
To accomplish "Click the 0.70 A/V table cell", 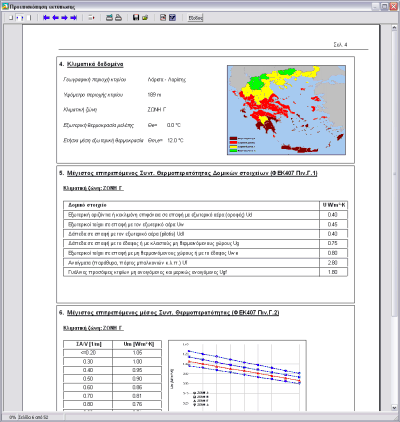I will pyautogui.click(x=88, y=396).
